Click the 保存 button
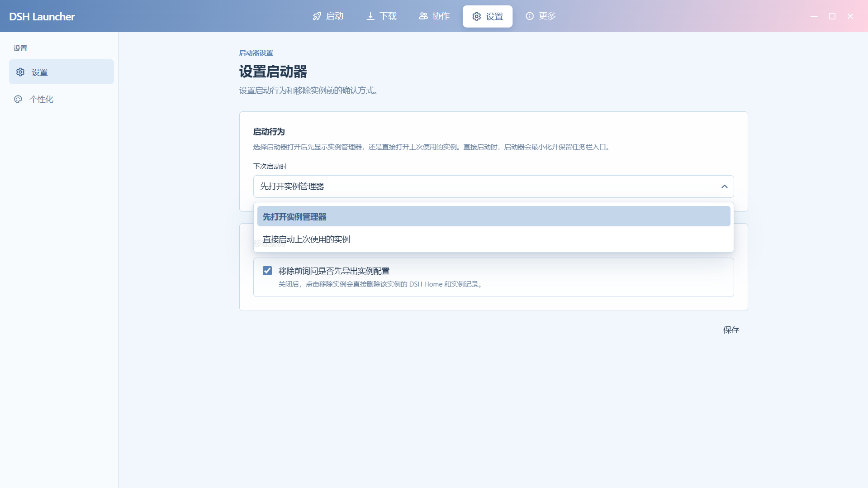 click(x=731, y=330)
